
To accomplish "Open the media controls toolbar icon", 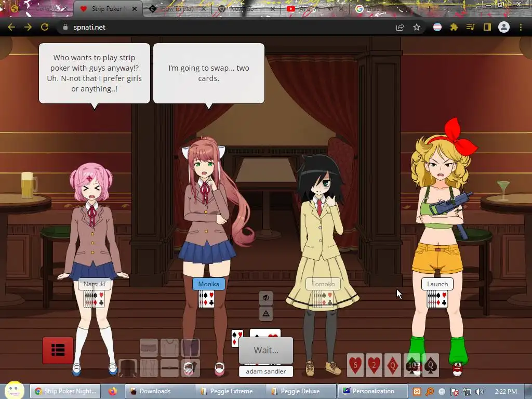I will (x=471, y=27).
